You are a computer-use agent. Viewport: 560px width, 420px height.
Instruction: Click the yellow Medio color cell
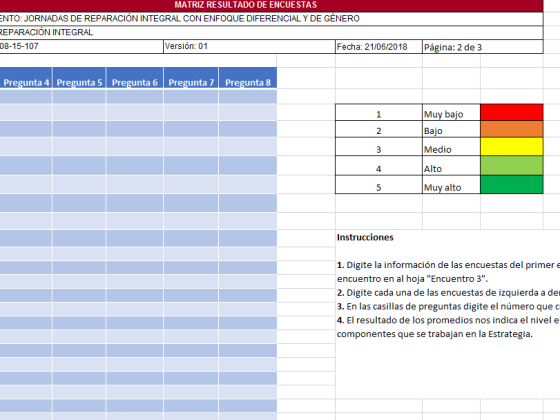(x=511, y=146)
